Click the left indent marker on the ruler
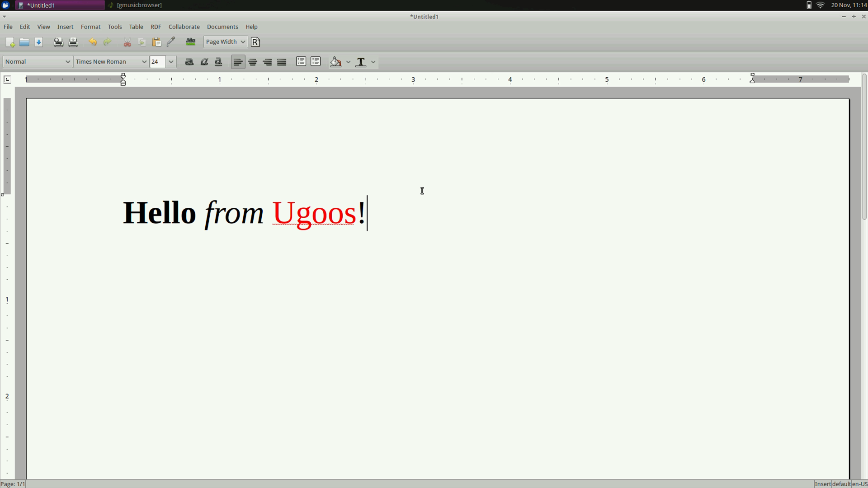The width and height of the screenshot is (868, 488). [123, 80]
